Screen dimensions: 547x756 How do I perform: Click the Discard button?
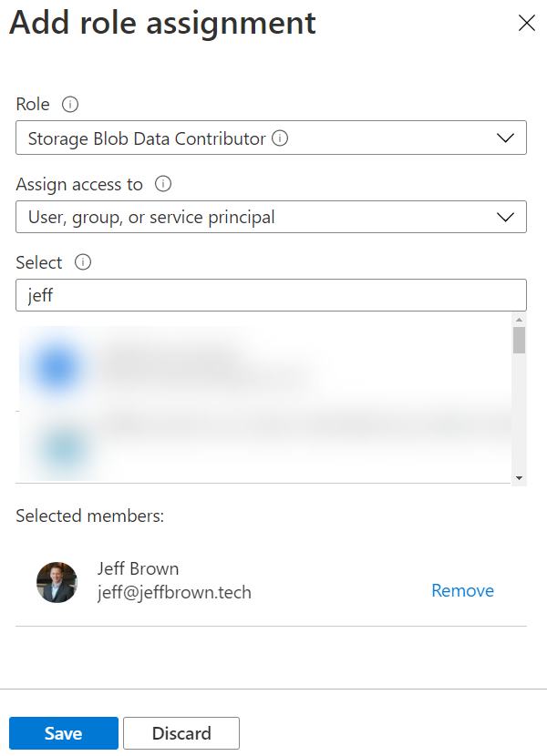click(x=181, y=732)
